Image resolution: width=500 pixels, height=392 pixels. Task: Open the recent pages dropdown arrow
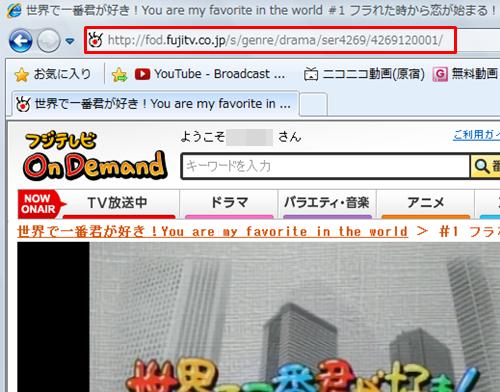70,41
